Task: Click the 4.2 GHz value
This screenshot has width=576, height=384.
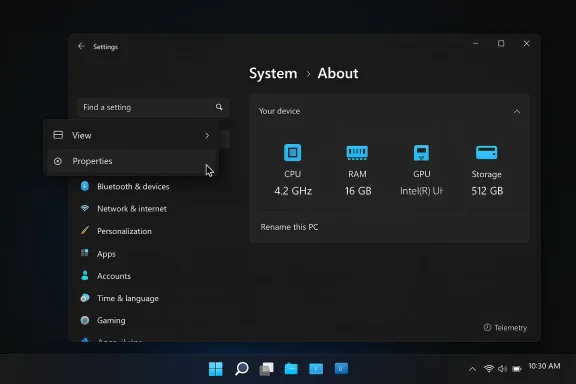Action: pyautogui.click(x=293, y=191)
